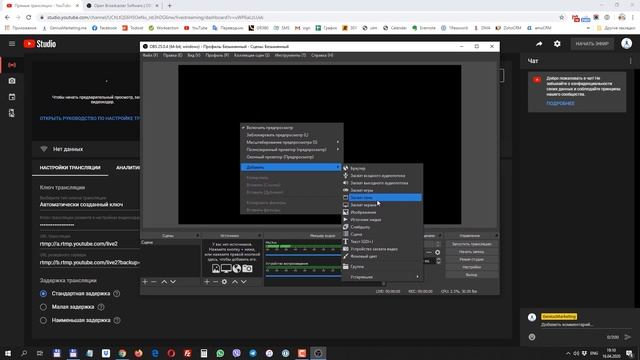Choose Захват окна from Add menu

382,198
